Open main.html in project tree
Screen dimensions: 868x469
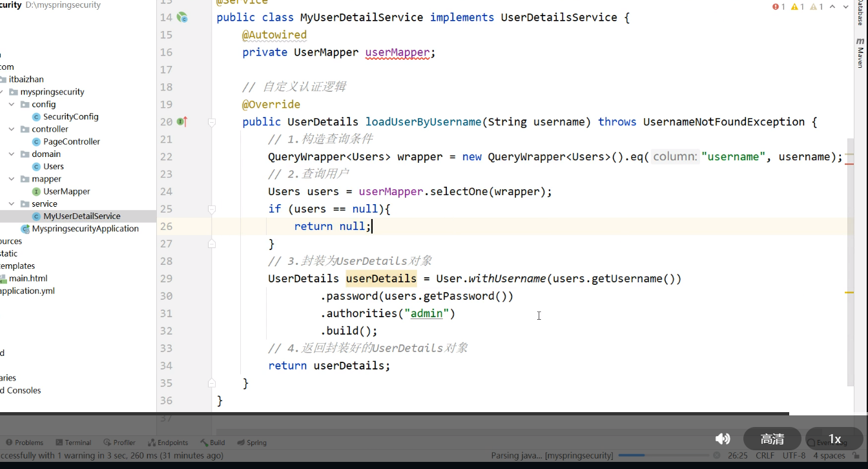(28, 278)
